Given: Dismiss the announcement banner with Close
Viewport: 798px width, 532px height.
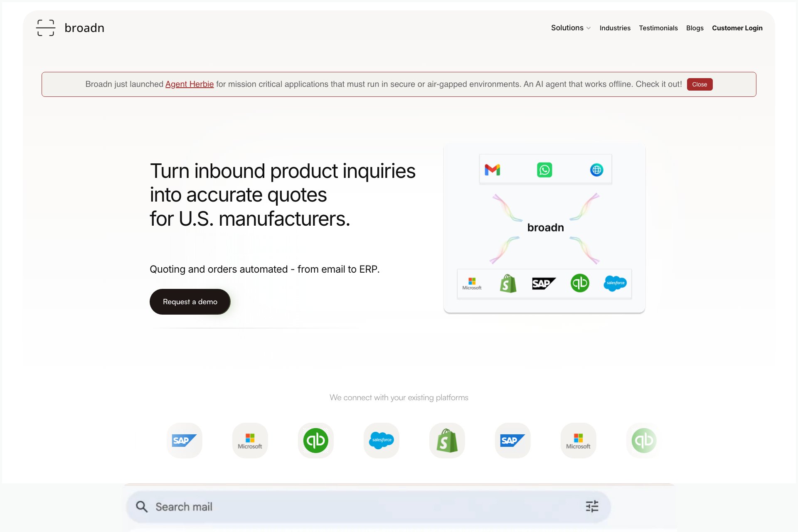Looking at the screenshot, I should click(x=699, y=84).
